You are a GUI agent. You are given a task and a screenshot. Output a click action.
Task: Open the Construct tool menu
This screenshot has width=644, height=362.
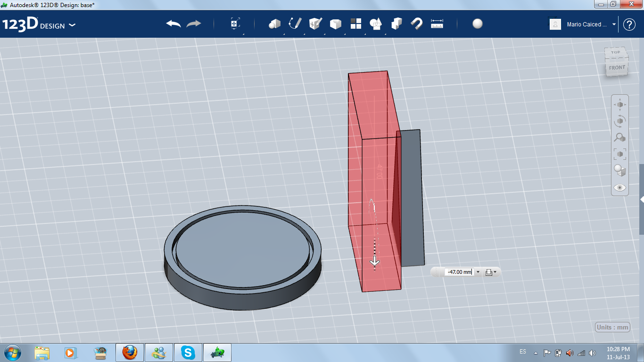click(315, 24)
